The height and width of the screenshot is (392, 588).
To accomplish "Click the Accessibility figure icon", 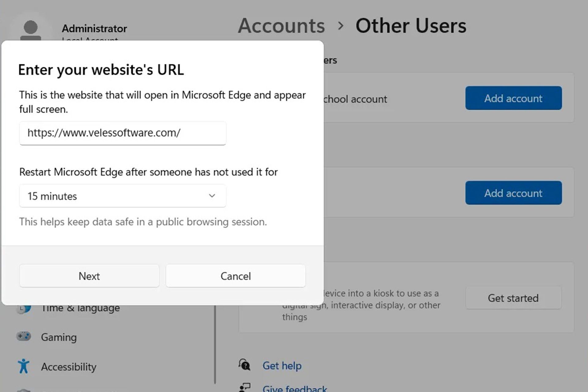I will pyautogui.click(x=24, y=366).
